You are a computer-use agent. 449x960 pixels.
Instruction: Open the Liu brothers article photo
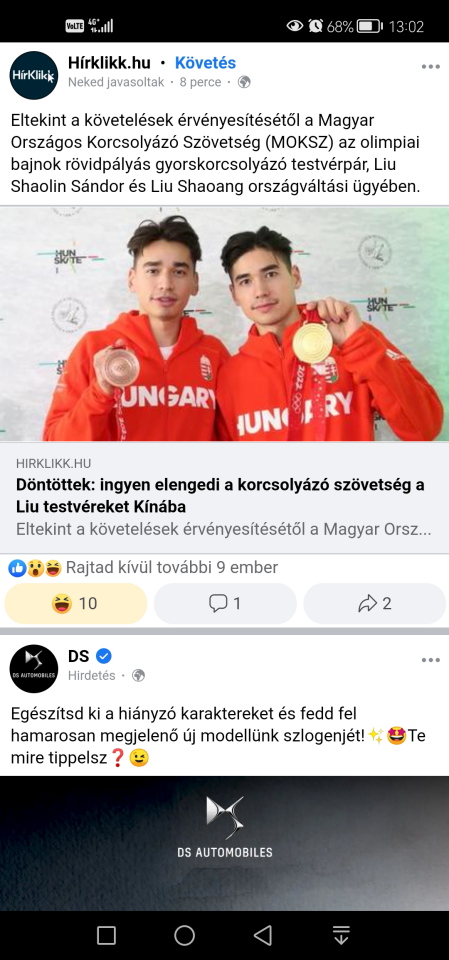(224, 324)
